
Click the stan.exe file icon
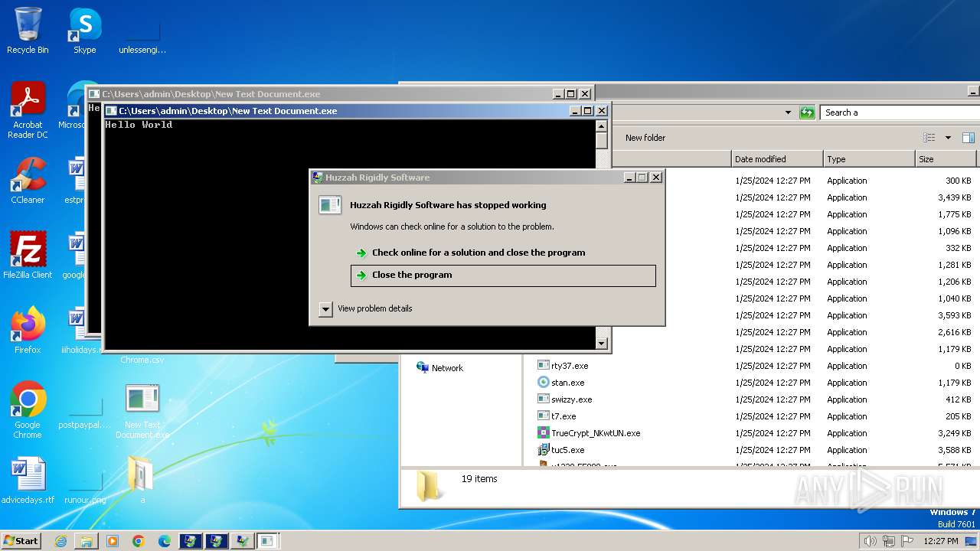click(x=544, y=383)
